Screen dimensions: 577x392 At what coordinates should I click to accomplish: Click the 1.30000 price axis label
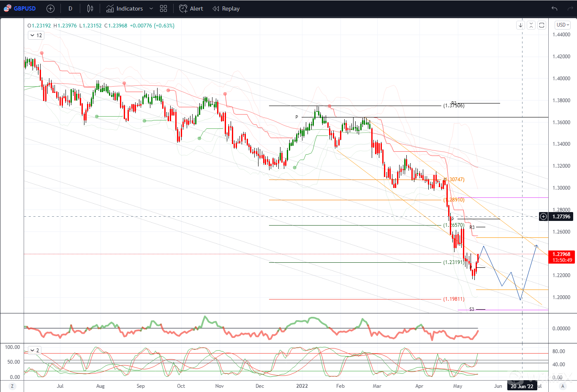(561, 188)
